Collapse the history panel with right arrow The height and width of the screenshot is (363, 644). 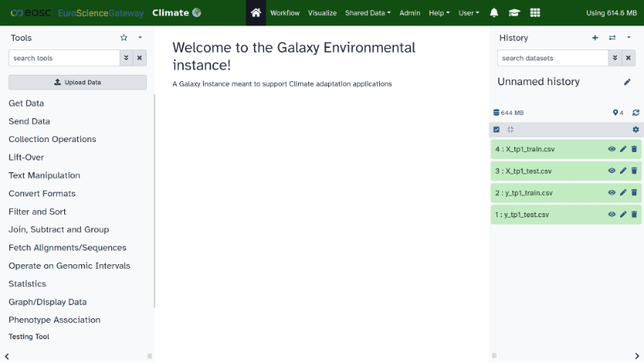coord(637,356)
